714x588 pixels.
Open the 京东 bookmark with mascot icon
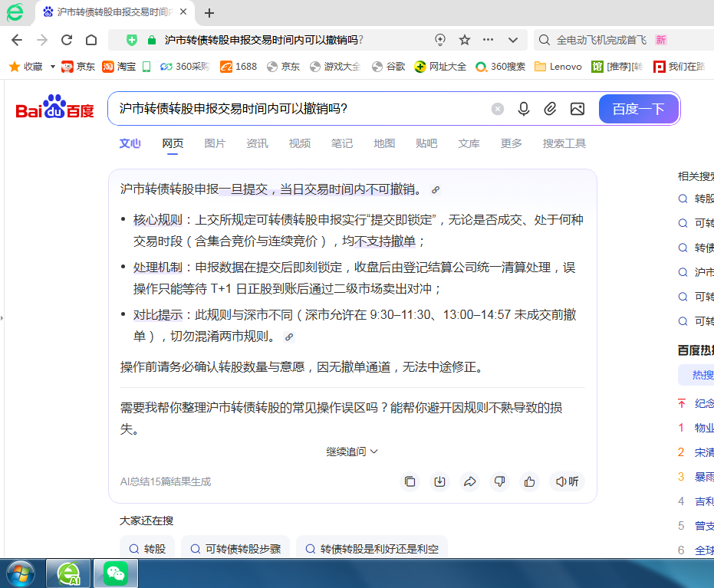click(78, 67)
